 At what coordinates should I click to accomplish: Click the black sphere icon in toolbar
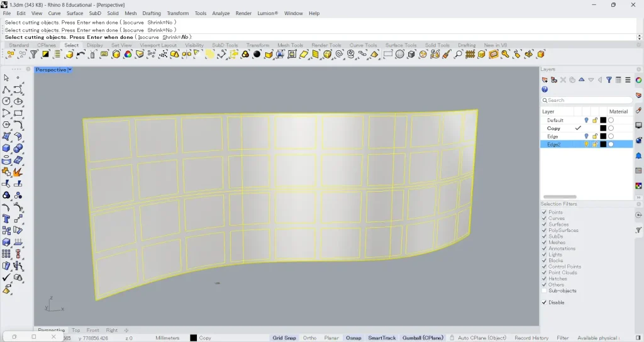[257, 54]
